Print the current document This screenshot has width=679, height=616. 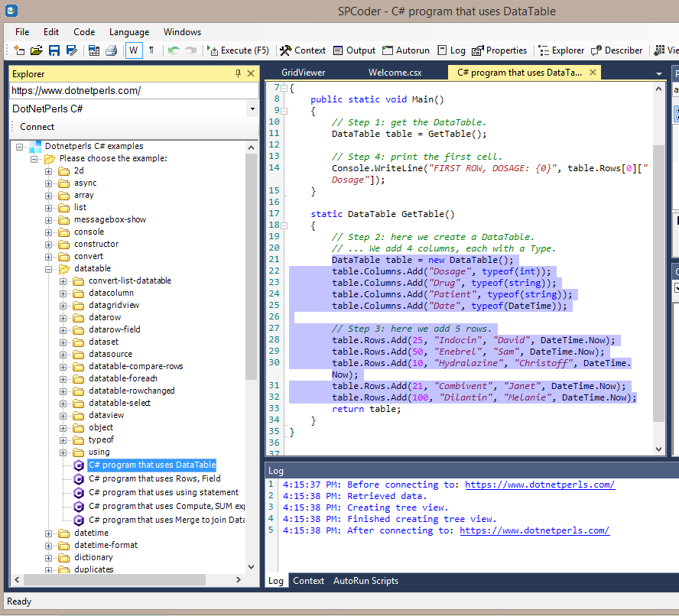tap(112, 50)
